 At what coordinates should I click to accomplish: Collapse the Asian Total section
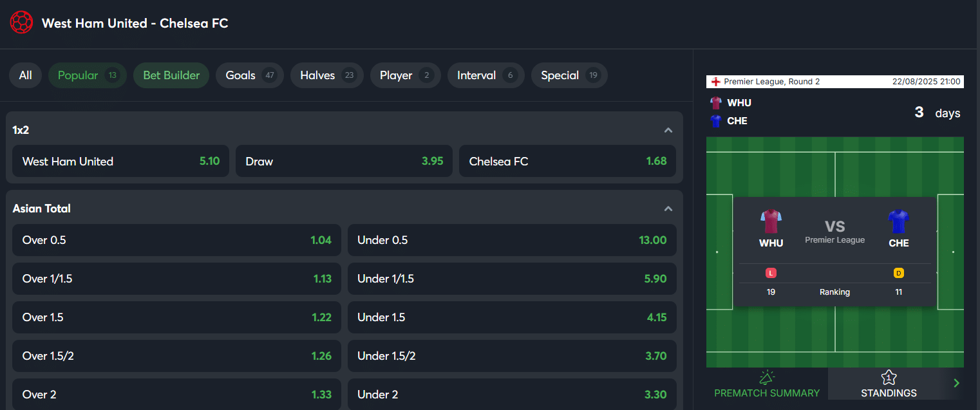point(668,208)
